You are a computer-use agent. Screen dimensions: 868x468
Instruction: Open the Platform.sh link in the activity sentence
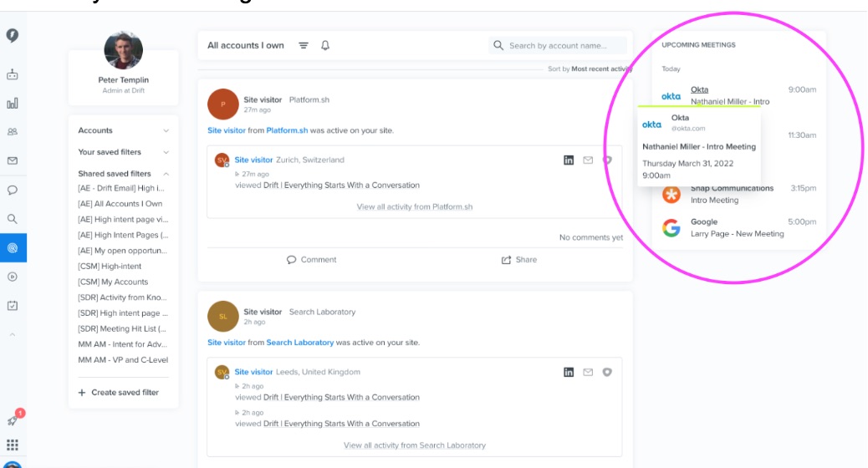tap(287, 130)
